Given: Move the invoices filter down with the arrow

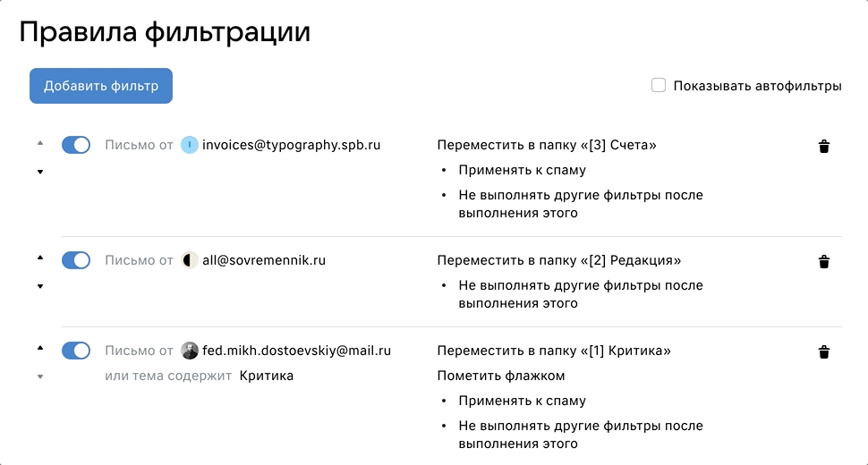Looking at the screenshot, I should [x=40, y=172].
